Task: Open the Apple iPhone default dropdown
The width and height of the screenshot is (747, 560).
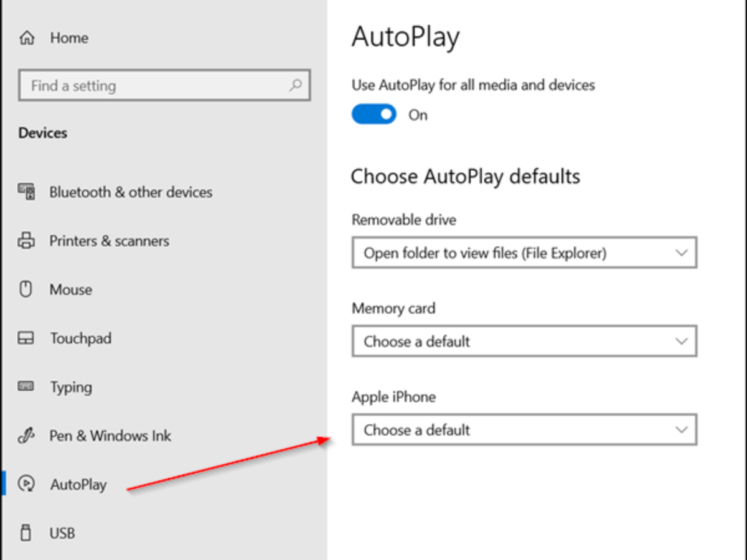Action: click(x=524, y=429)
